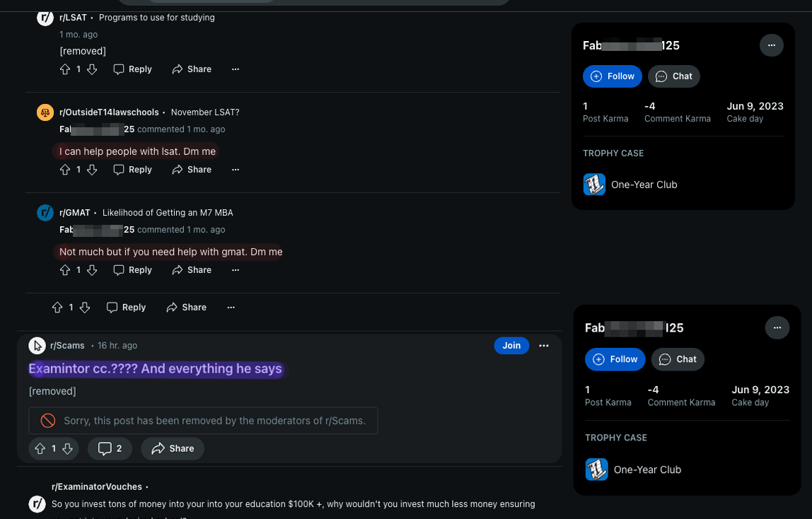The height and width of the screenshot is (519, 812).
Task: Open the 2 comments on r/Scams post
Action: [x=110, y=448]
